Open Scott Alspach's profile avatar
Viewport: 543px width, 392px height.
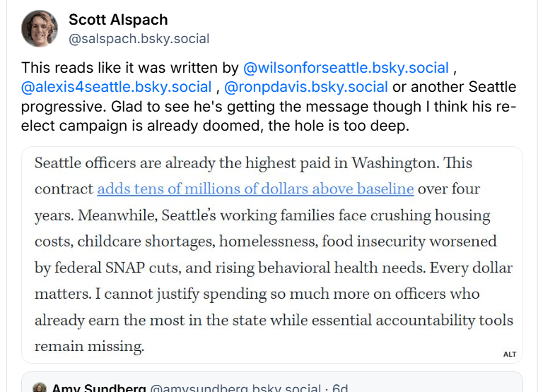pyautogui.click(x=40, y=28)
